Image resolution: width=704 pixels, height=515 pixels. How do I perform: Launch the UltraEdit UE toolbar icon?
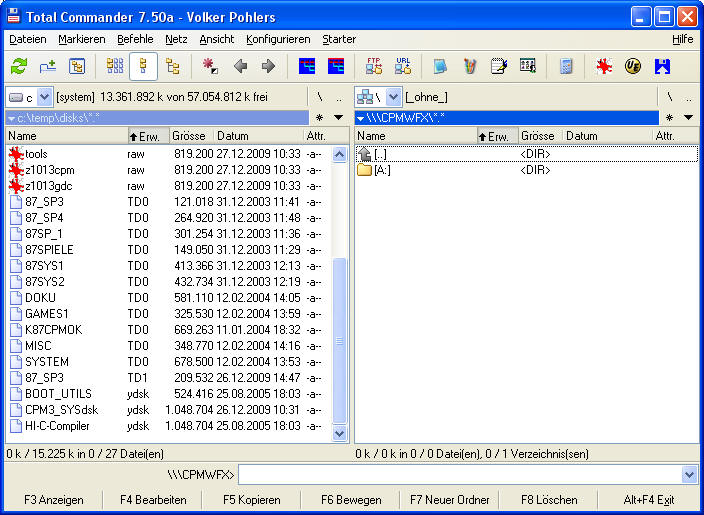coord(633,66)
